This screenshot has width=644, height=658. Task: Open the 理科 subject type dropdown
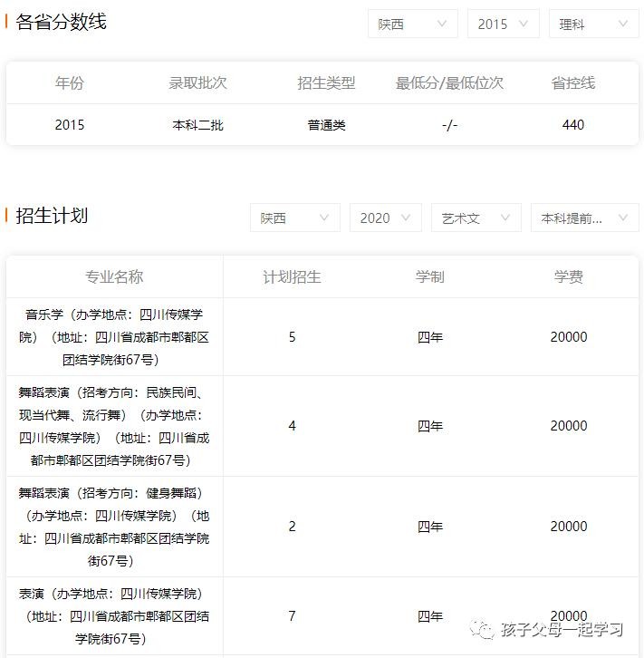click(x=593, y=24)
